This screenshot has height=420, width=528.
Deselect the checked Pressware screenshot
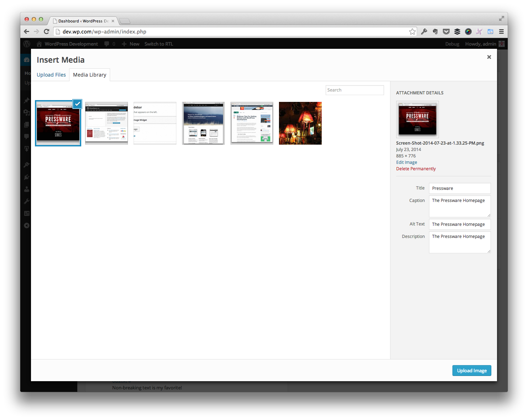coord(77,104)
